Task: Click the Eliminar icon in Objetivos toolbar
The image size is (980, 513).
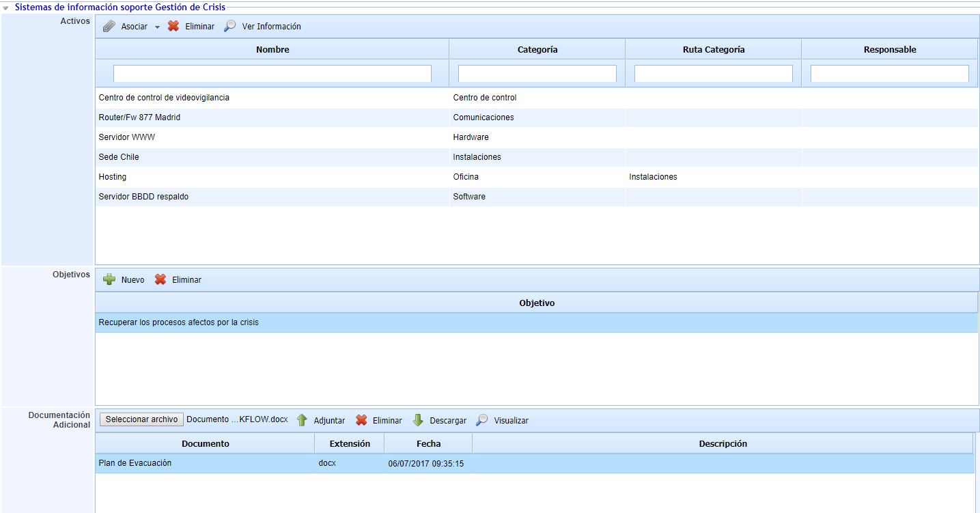Action: 160,279
